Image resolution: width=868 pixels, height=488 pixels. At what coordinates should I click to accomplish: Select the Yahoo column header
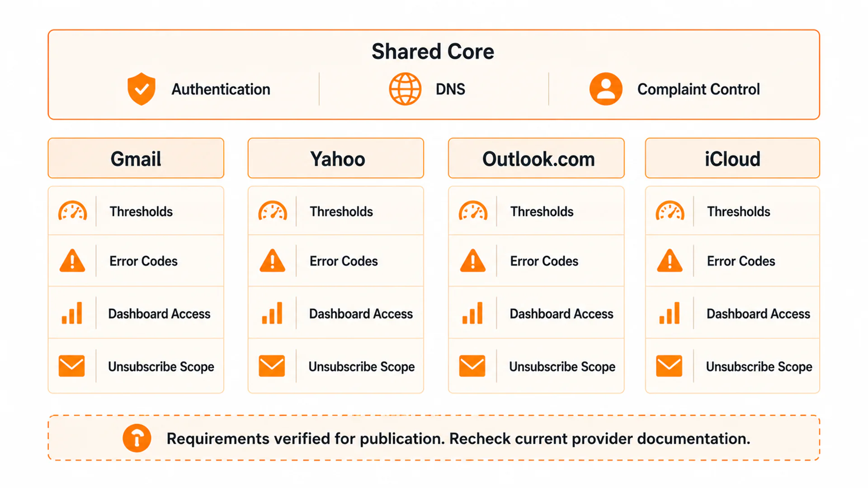point(336,158)
